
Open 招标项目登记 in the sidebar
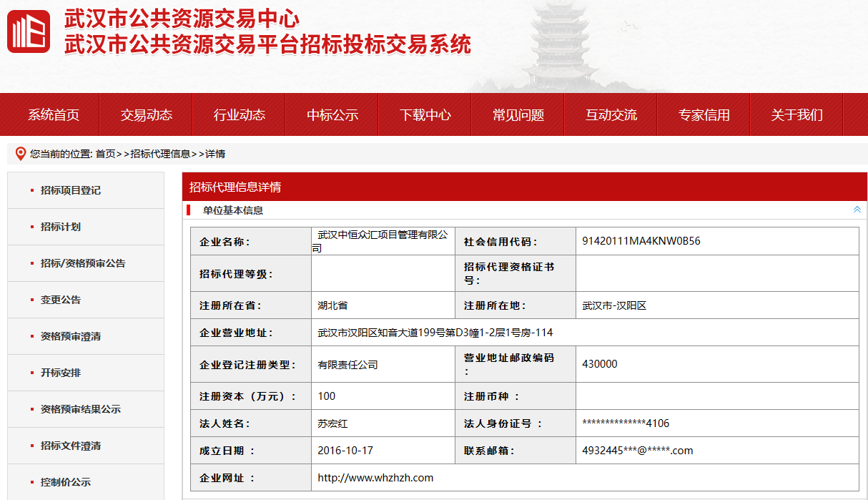tap(70, 190)
